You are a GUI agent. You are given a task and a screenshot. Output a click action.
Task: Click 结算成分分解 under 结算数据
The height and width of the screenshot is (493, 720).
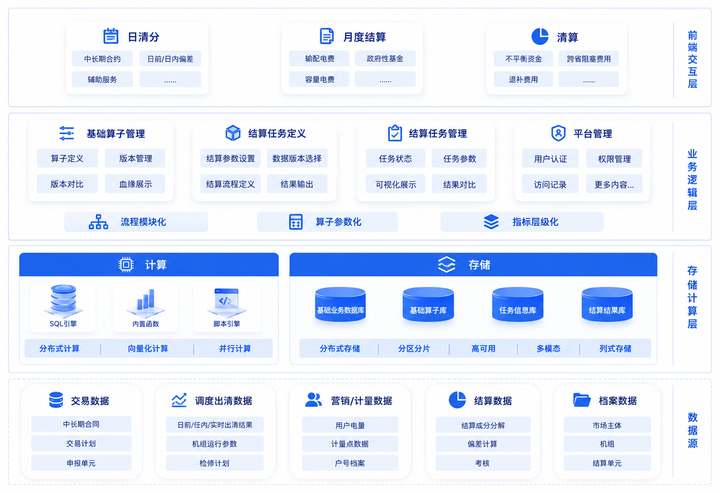coord(483,425)
